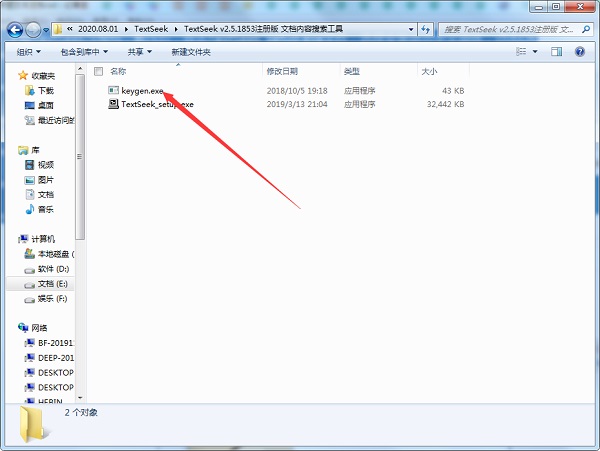Click the 应用程序 type cell for keygen.exe

click(x=359, y=91)
